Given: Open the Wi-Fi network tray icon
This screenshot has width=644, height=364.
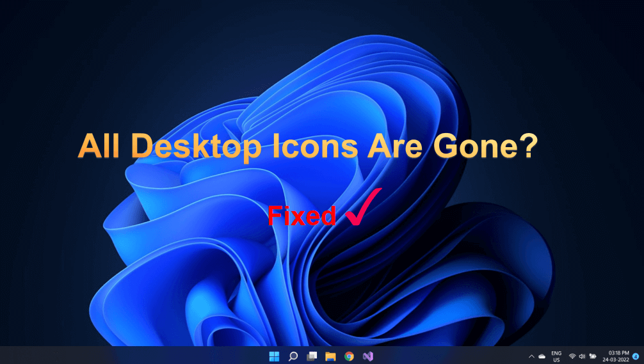Looking at the screenshot, I should (572, 356).
